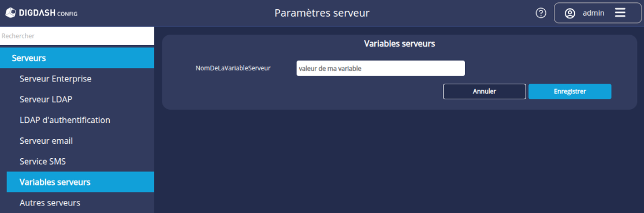Screen dimensions: 644x213
Task: Click the admin user avatar icon
Action: pos(569,13)
